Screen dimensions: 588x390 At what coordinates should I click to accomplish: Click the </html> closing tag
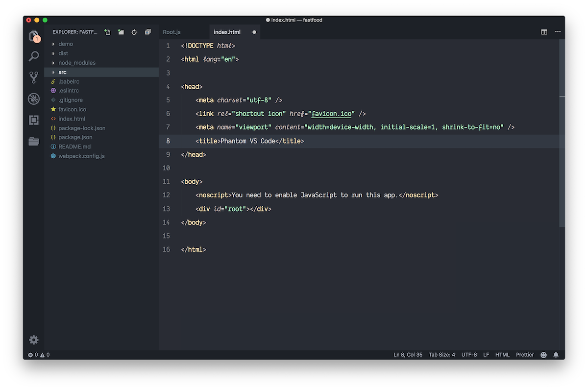(x=194, y=249)
